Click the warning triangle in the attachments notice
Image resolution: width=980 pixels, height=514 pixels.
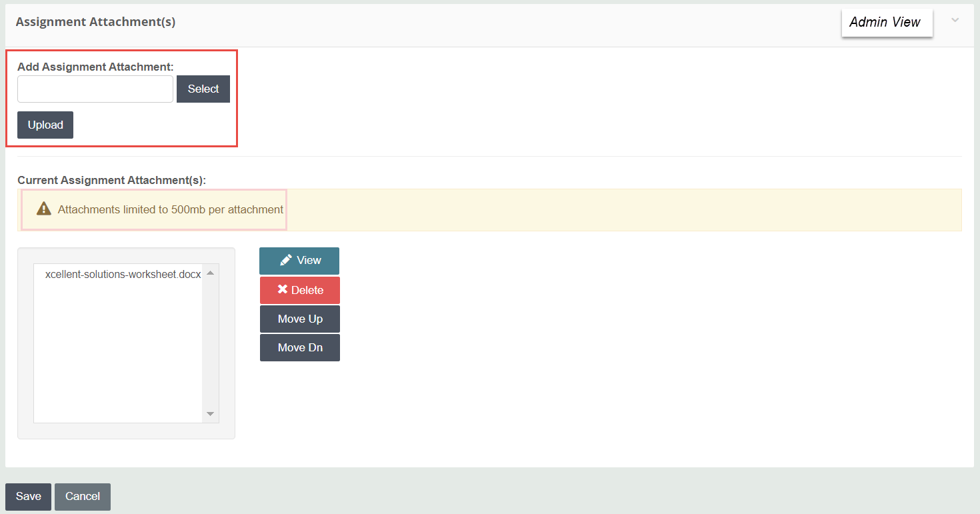43,209
